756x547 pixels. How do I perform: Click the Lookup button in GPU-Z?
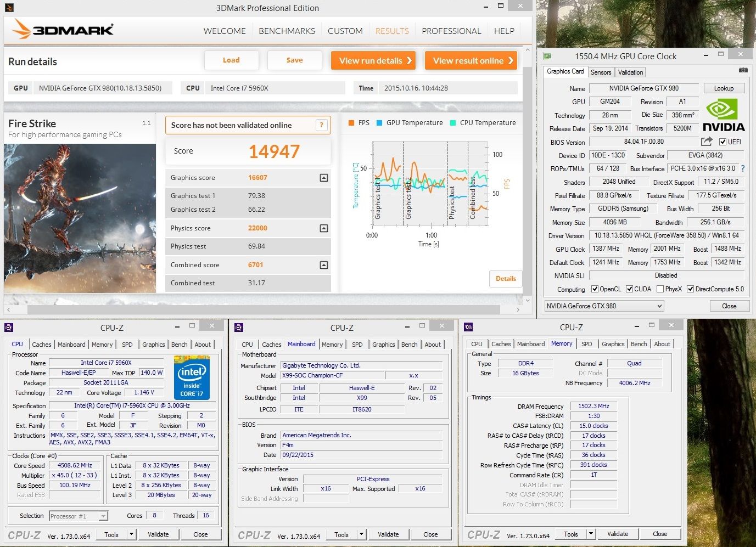pos(724,88)
